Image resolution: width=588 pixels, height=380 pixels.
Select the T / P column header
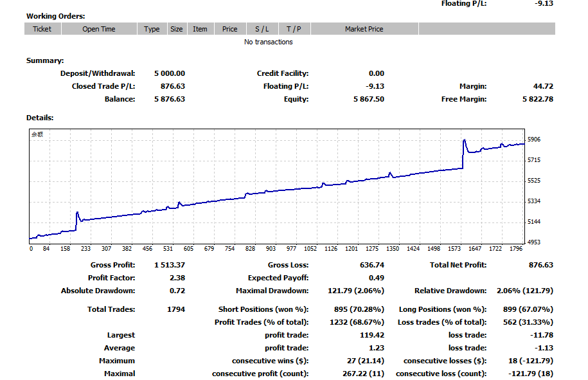(294, 29)
